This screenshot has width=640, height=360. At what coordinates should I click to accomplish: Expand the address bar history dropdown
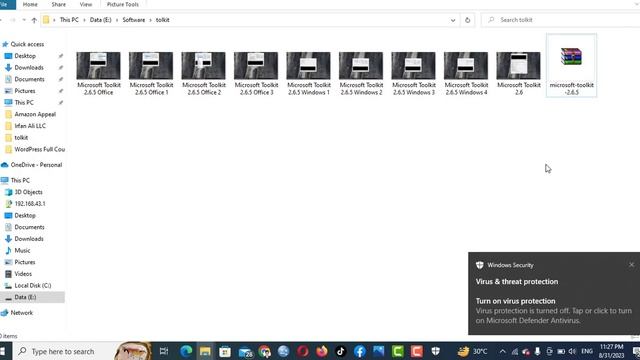(453, 20)
